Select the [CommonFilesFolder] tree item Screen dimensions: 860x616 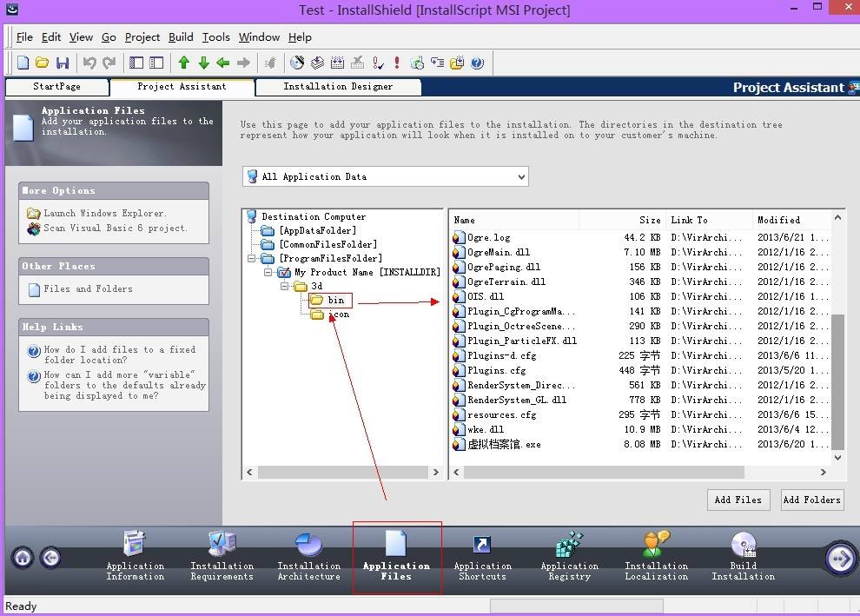click(328, 244)
